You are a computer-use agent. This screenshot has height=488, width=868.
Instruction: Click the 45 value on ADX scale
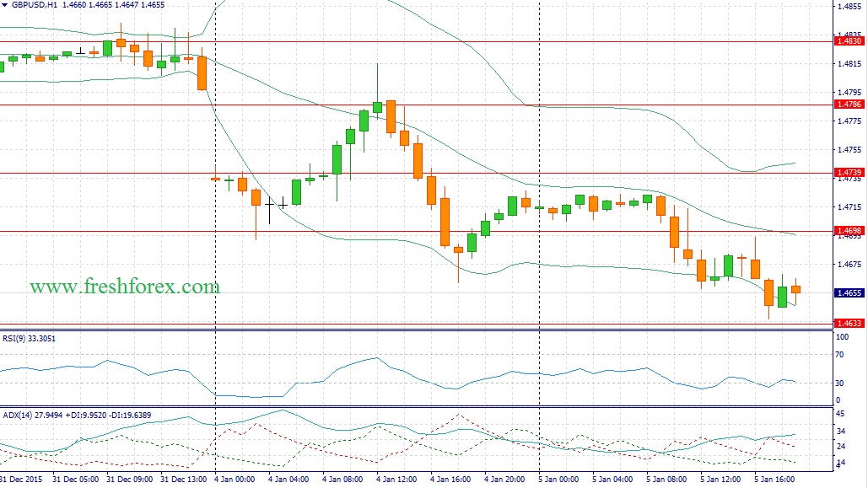coord(838,414)
